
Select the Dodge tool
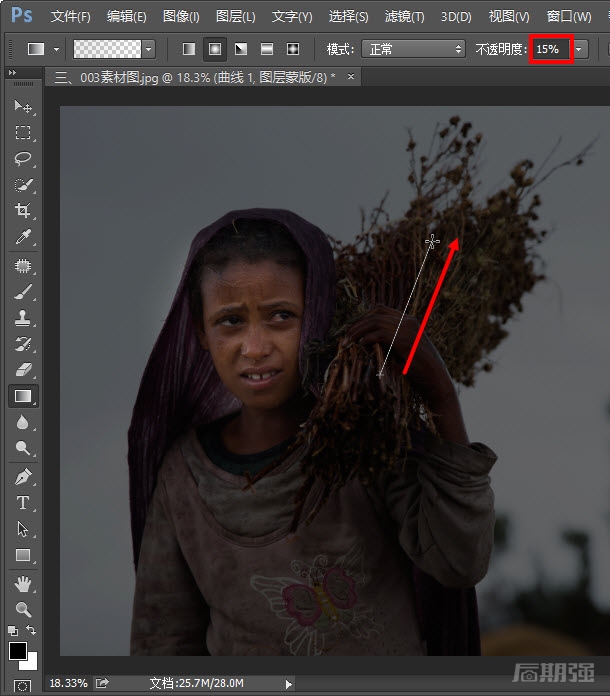point(23,448)
